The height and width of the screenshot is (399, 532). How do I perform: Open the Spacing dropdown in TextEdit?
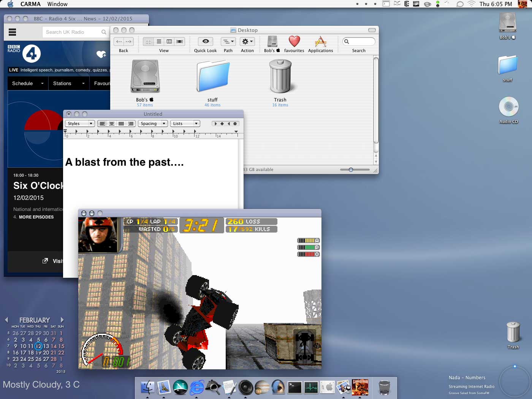point(153,123)
